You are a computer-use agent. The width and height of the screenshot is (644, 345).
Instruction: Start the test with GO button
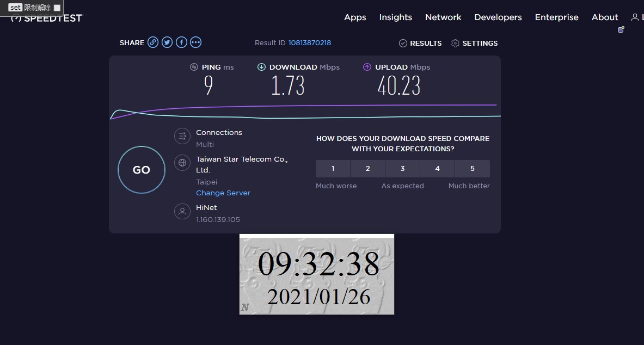(142, 170)
